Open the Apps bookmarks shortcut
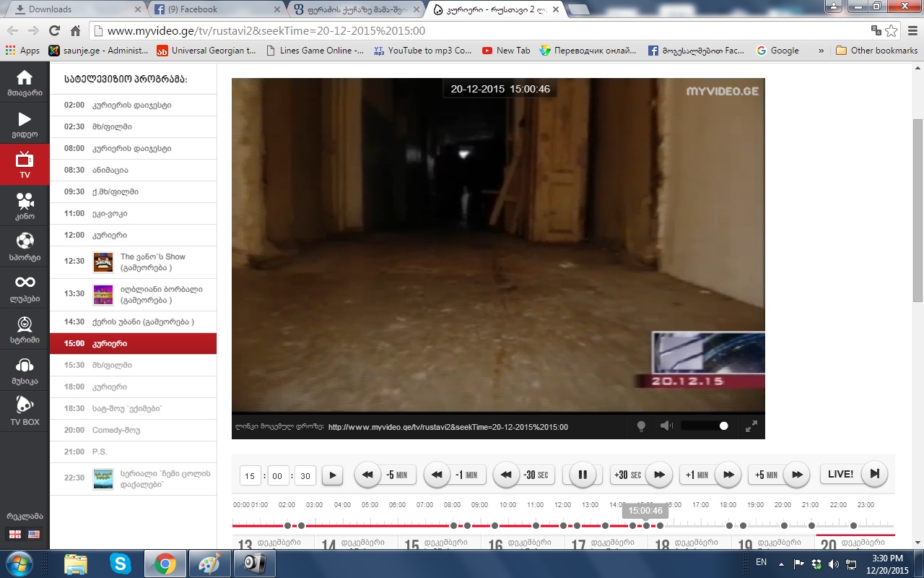The image size is (924, 578). pos(22,51)
